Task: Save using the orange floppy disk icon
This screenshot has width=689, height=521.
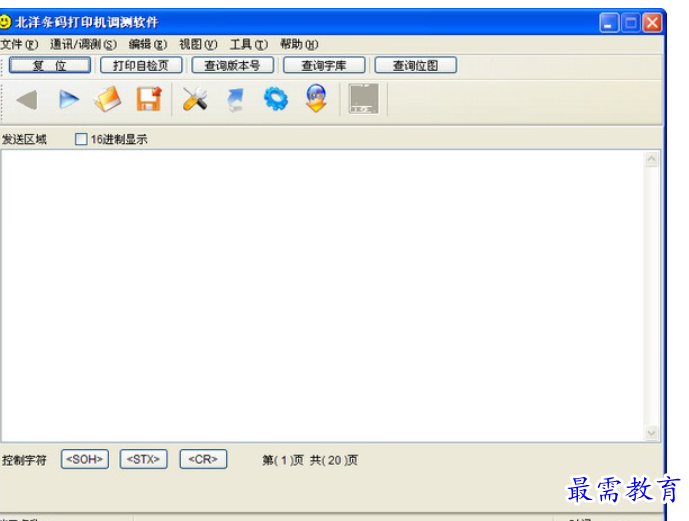Action: pos(149,99)
